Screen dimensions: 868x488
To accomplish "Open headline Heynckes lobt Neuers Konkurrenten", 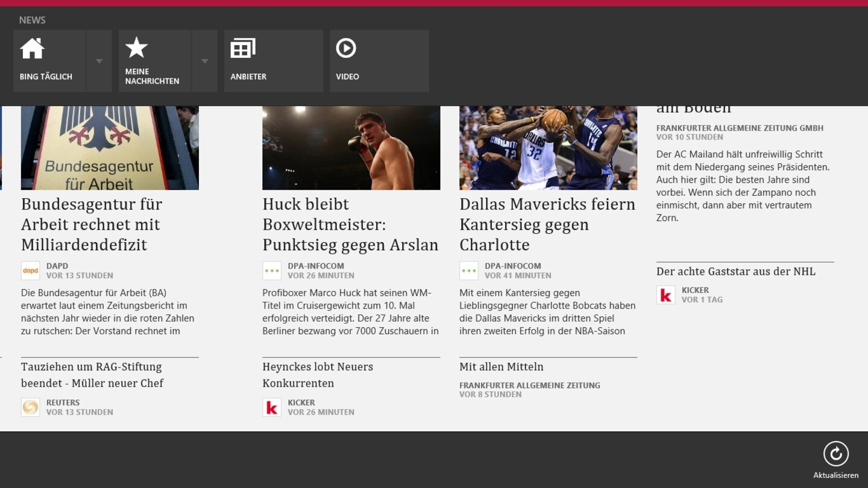I will point(318,375).
